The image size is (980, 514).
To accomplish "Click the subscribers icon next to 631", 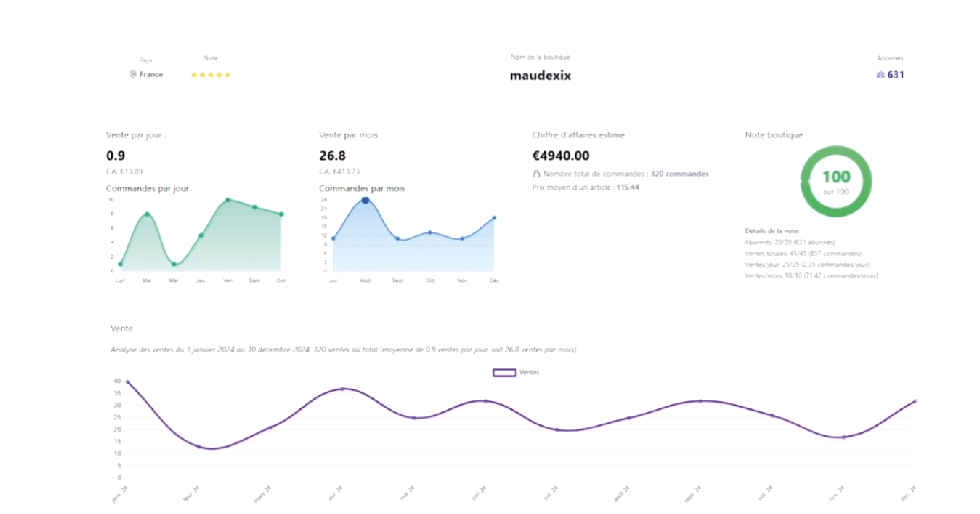I will (880, 75).
